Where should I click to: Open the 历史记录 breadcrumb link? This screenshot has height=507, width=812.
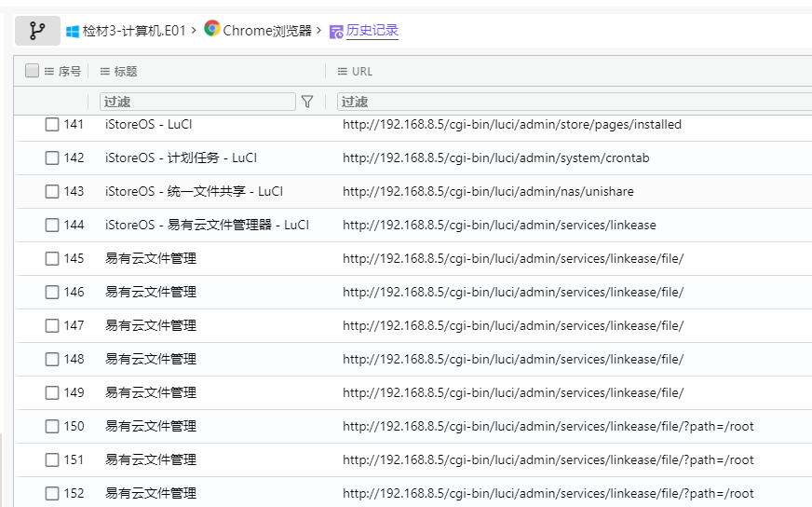(372, 31)
